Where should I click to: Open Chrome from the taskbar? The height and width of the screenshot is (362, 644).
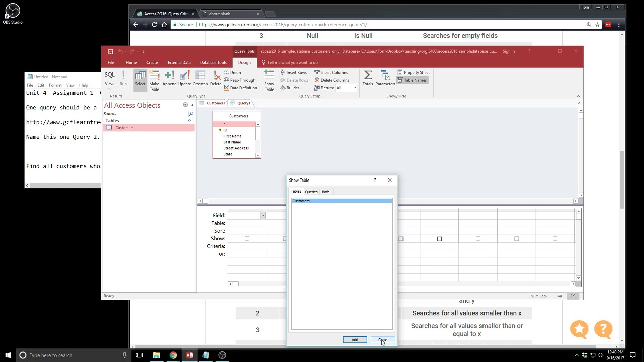(173, 355)
